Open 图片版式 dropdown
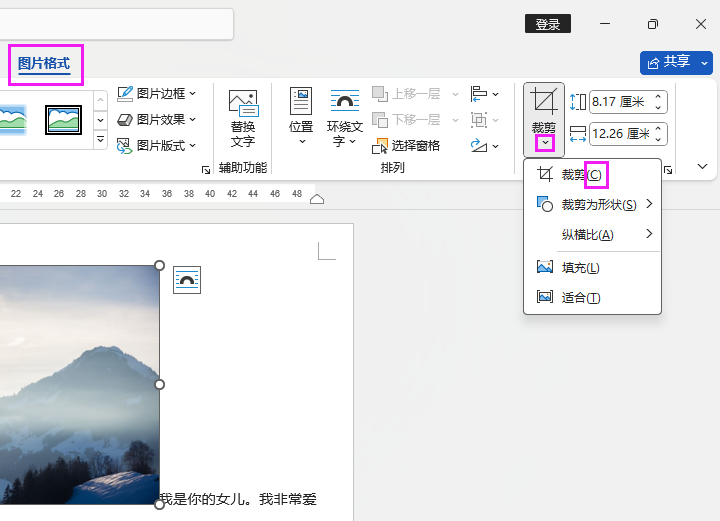This screenshot has height=521, width=720. pos(156,146)
